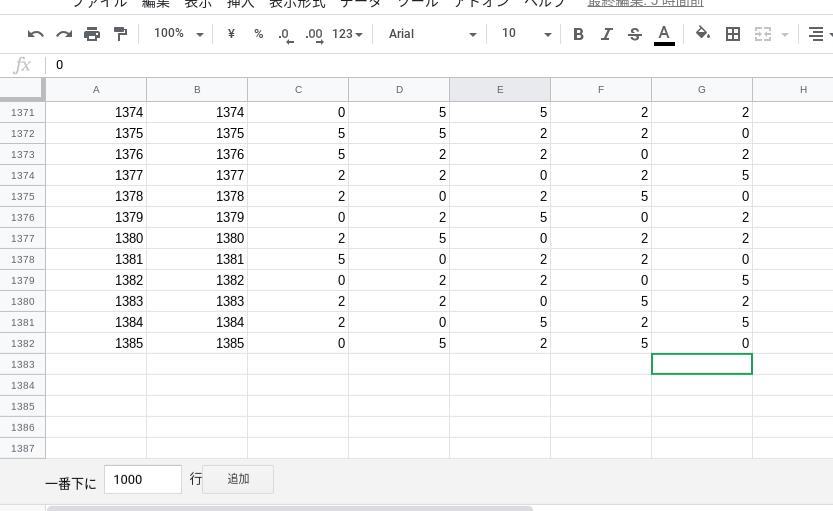The height and width of the screenshot is (511, 833).
Task: Select row 1383 header
Action: [x=23, y=364]
